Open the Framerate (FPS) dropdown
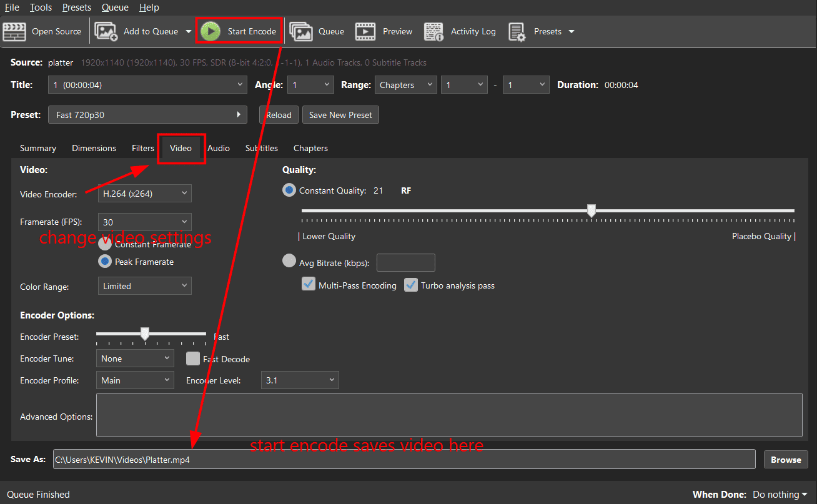Image resolution: width=817 pixels, height=504 pixels. tap(145, 222)
